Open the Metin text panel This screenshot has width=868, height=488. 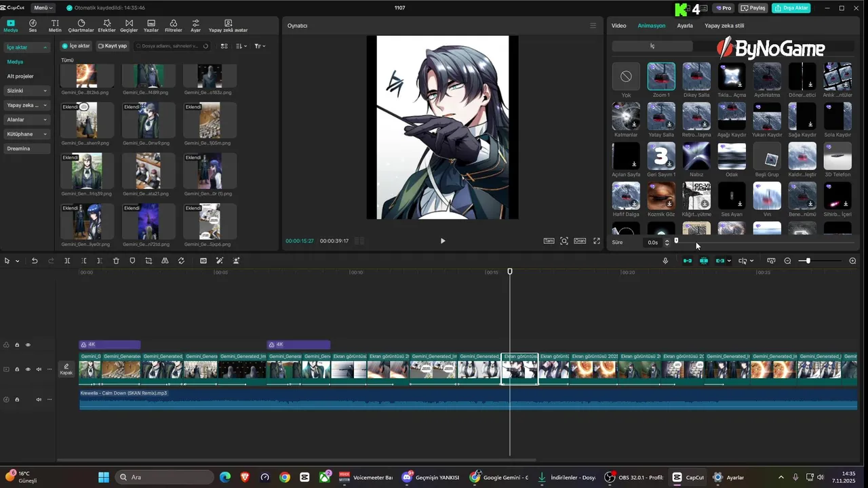coord(55,26)
